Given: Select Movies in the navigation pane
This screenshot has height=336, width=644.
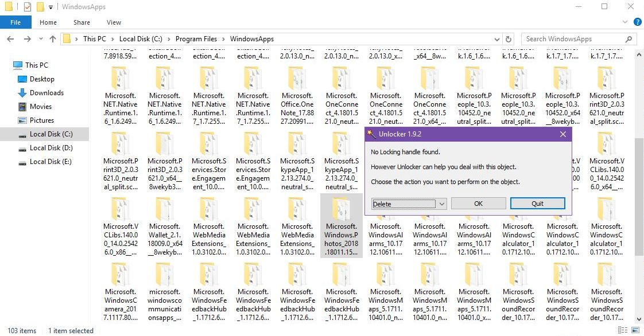Looking at the screenshot, I should coord(40,106).
